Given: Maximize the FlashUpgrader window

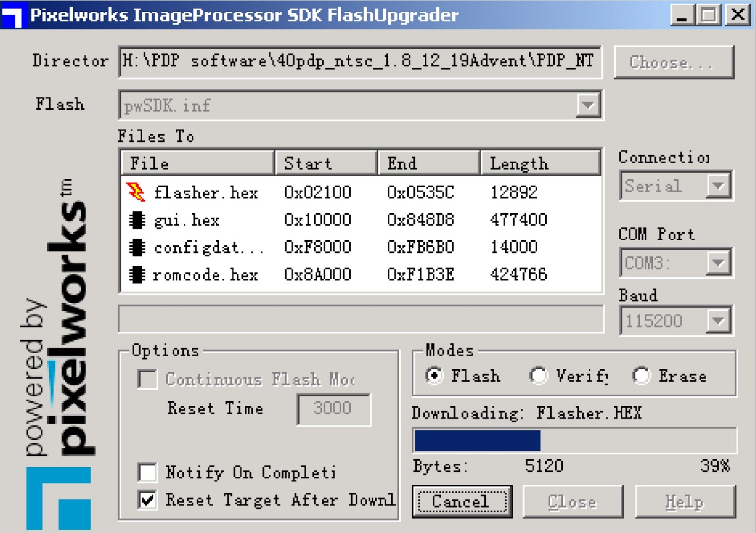Looking at the screenshot, I should pos(708,15).
